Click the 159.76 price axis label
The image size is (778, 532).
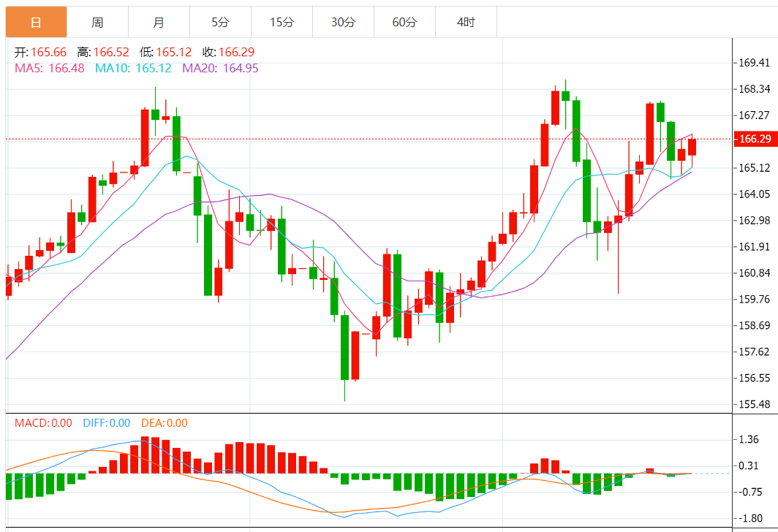tap(754, 299)
